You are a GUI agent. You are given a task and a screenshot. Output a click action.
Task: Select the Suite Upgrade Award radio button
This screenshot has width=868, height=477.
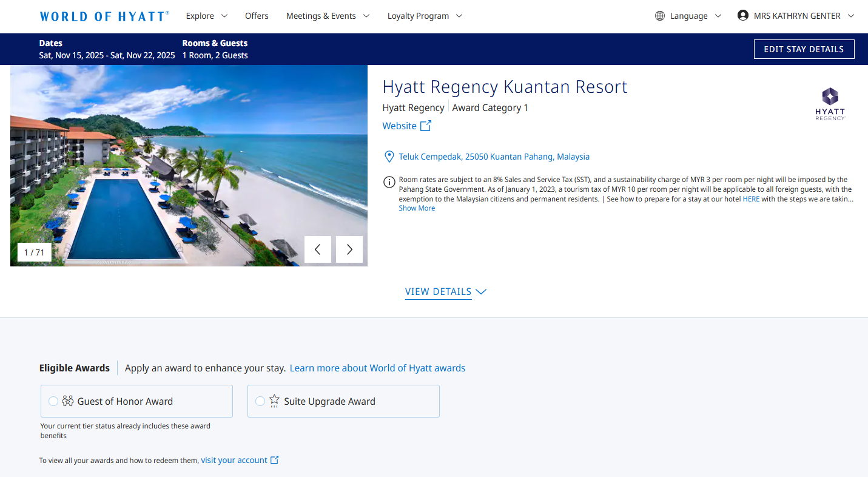[x=261, y=401]
